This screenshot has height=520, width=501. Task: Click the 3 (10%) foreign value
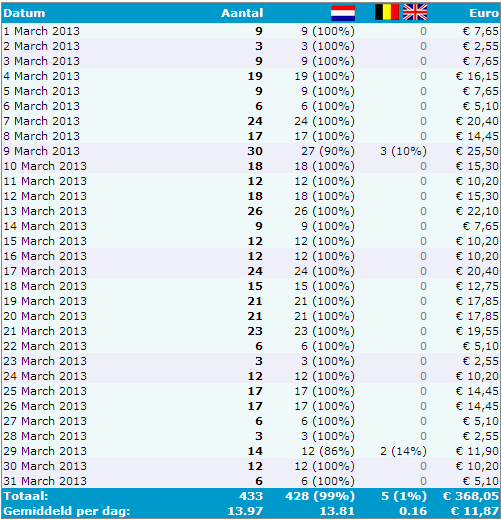point(403,151)
